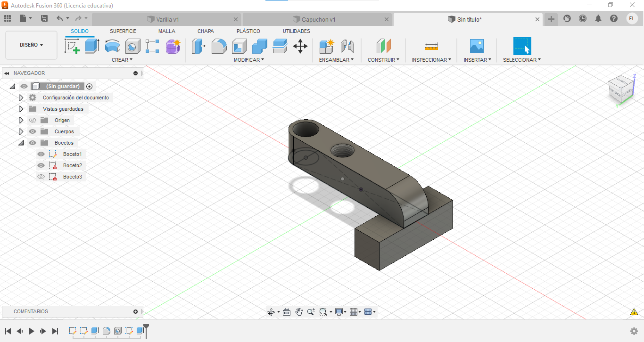Image resolution: width=644 pixels, height=342 pixels.
Task: Toggle visibility of the Bocetos folder
Action: pos(33,143)
